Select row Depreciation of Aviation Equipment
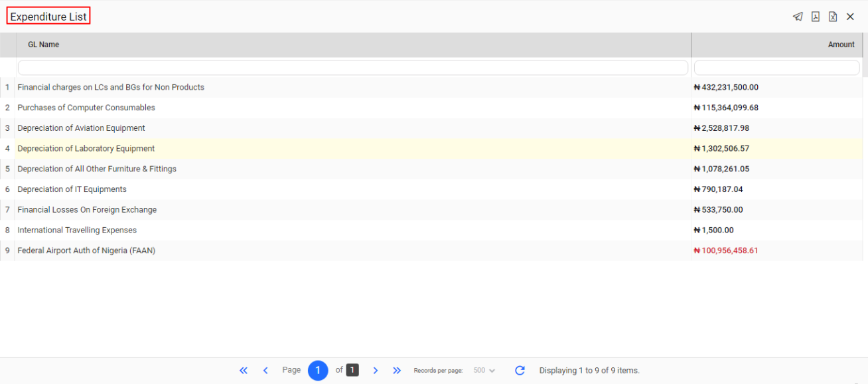The height and width of the screenshot is (384, 868). 431,128
